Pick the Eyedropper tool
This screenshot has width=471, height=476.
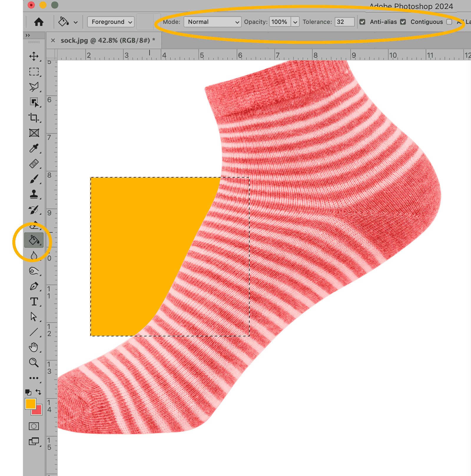(34, 148)
